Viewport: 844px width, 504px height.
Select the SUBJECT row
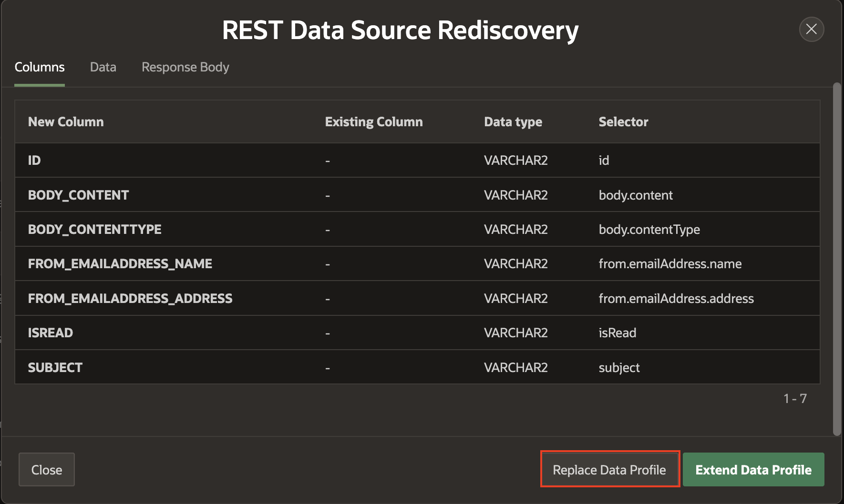tap(55, 368)
